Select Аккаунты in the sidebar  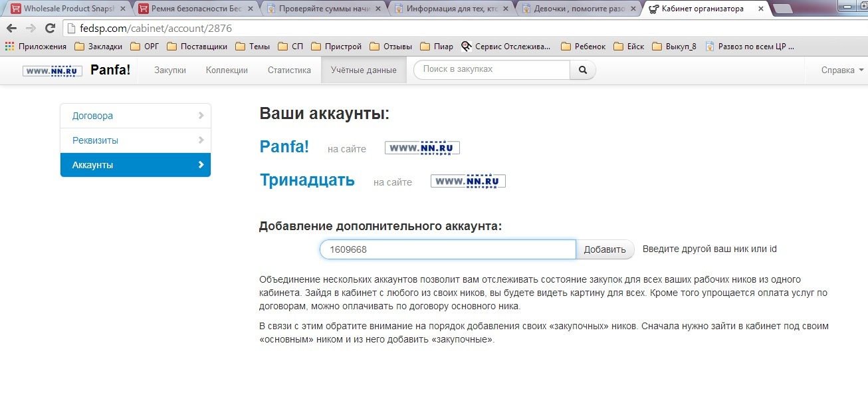point(136,165)
